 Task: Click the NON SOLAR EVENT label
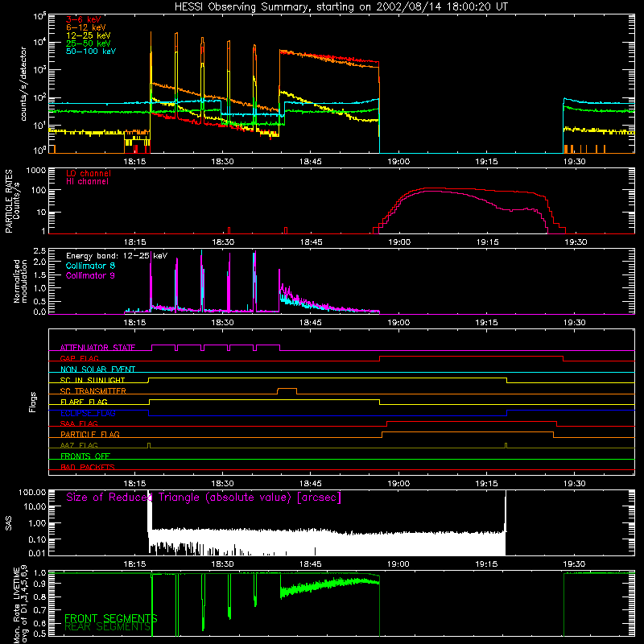97,369
